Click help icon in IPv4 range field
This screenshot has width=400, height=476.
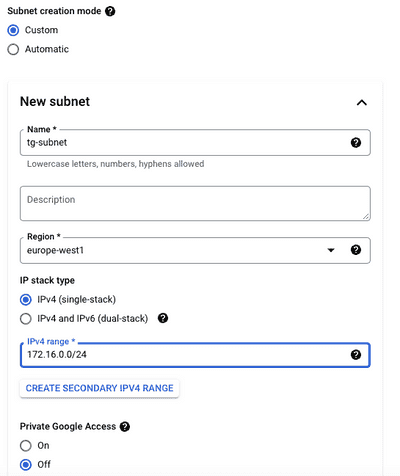coord(356,355)
